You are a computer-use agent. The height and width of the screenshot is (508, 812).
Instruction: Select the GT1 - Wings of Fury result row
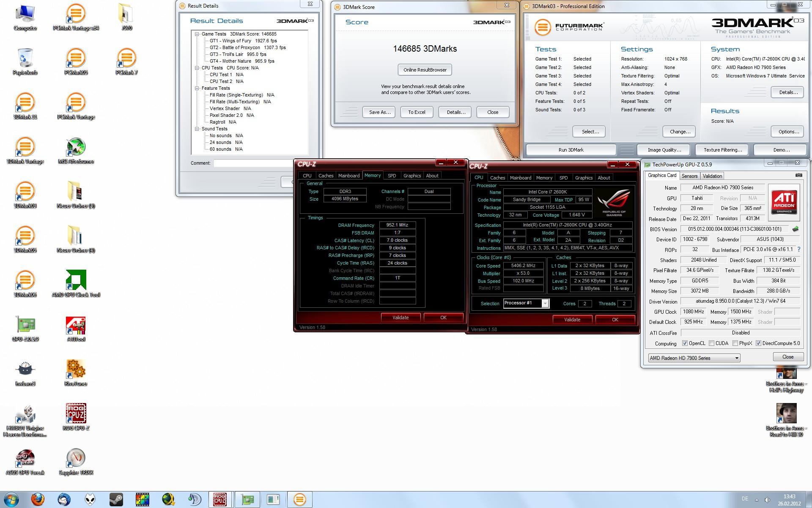[x=243, y=41]
